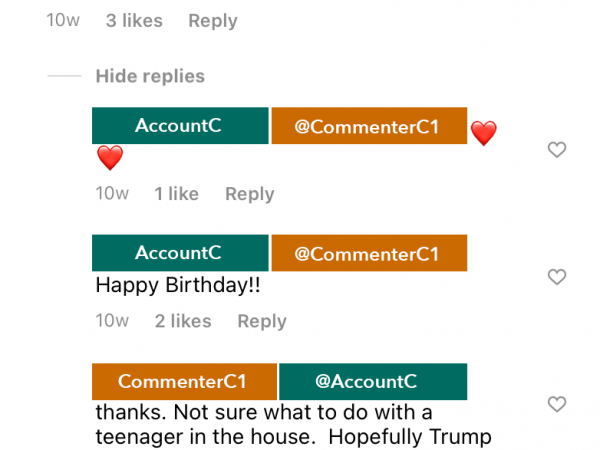Image resolution: width=600 pixels, height=450 pixels.
Task: Like the AccountC double-heart reply
Action: (557, 150)
